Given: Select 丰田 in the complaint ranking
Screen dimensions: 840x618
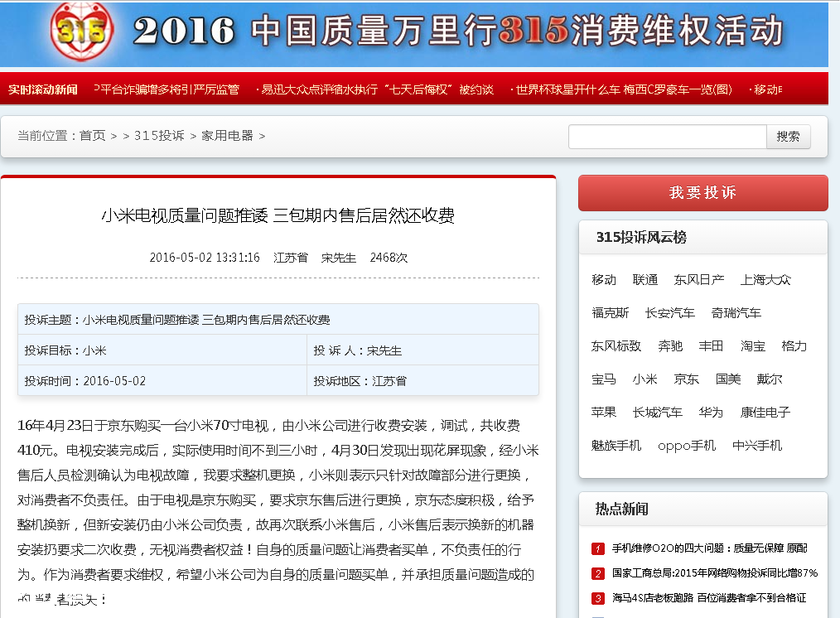Looking at the screenshot, I should click(x=711, y=346).
